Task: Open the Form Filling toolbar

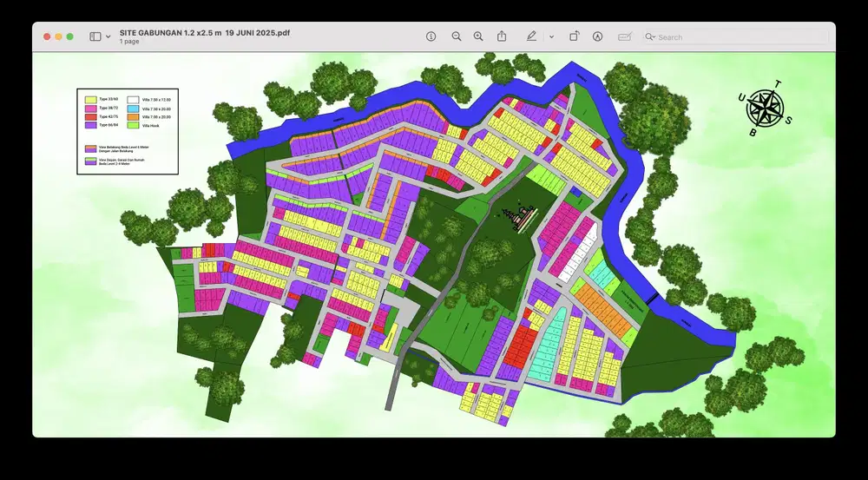Action: tap(624, 36)
